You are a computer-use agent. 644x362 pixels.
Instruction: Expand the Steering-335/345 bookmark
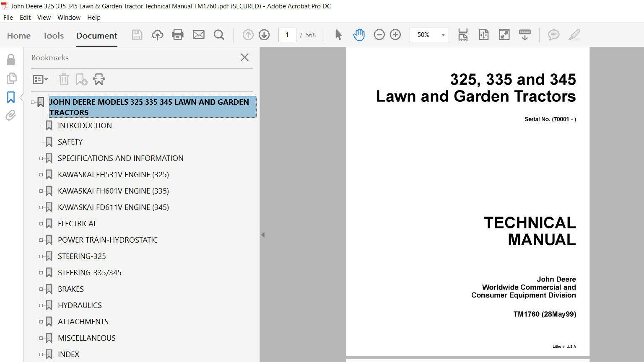click(41, 273)
